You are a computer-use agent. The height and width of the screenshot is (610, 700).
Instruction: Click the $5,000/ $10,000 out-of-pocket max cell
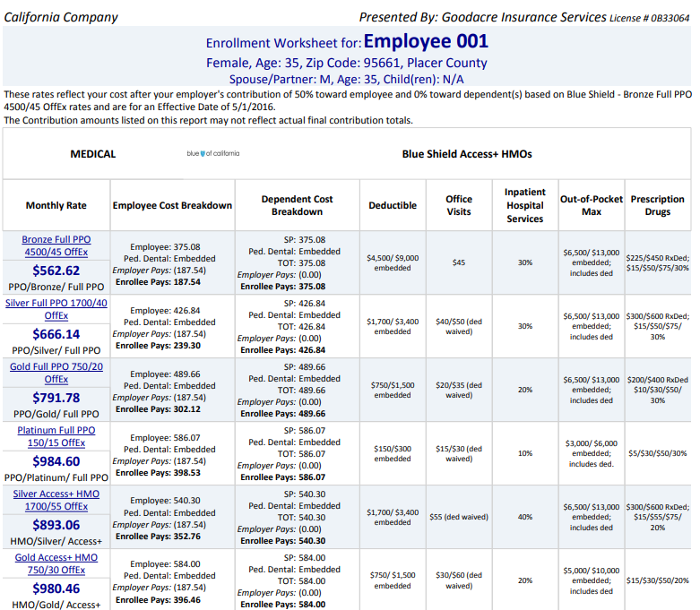point(592,581)
